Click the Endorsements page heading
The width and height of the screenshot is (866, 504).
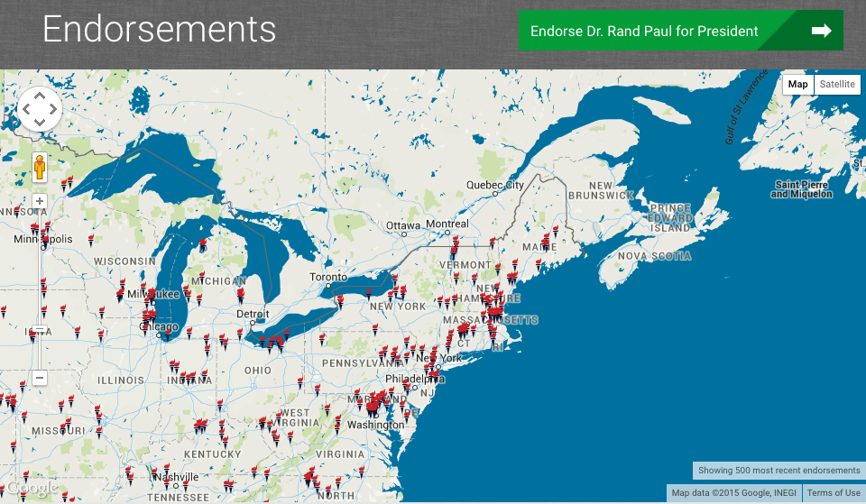coord(159,29)
